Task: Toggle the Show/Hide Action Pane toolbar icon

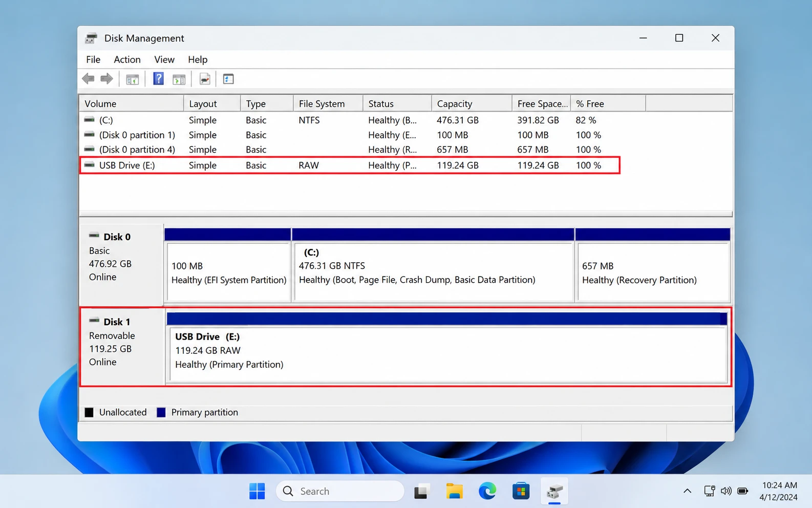Action: click(179, 79)
